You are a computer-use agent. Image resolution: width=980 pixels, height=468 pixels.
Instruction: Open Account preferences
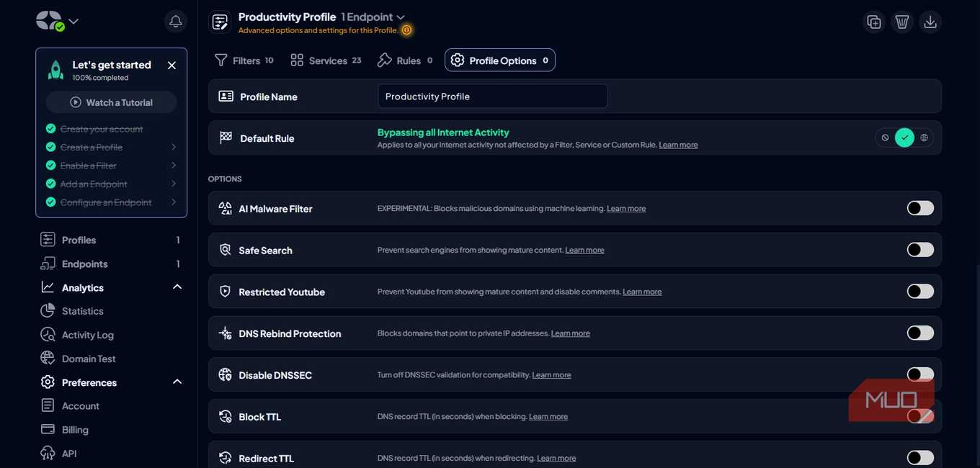pos(81,406)
